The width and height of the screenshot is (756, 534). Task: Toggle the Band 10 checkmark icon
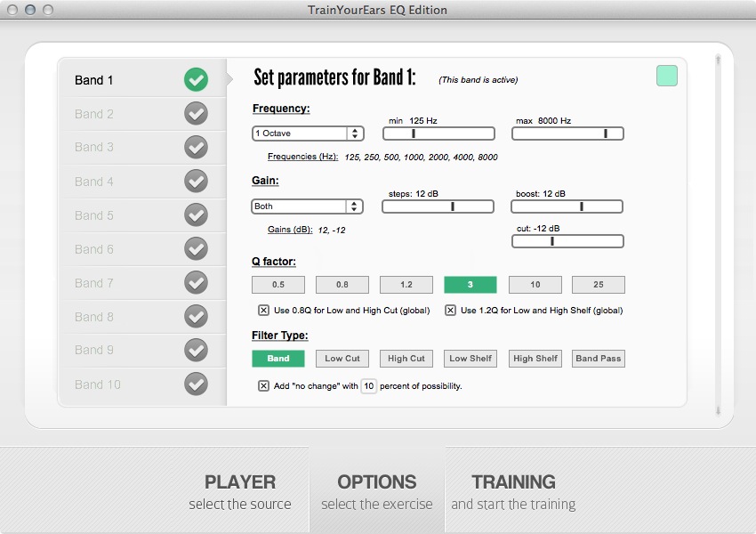[x=196, y=384]
